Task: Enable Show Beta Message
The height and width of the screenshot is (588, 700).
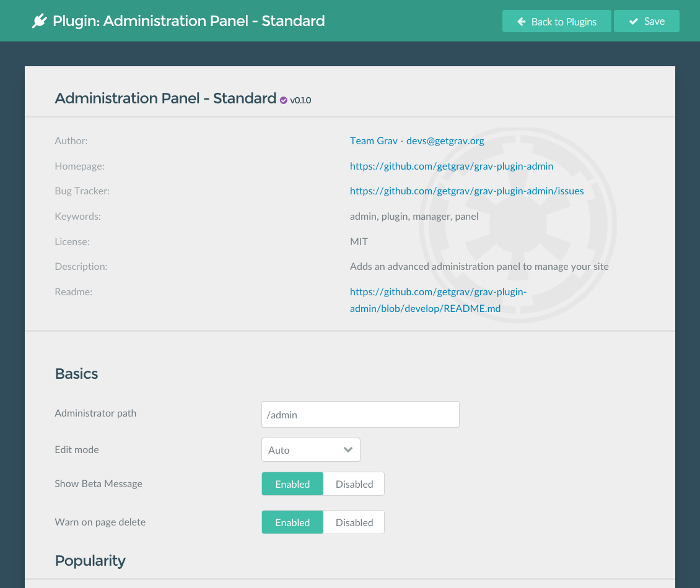Action: 292,484
